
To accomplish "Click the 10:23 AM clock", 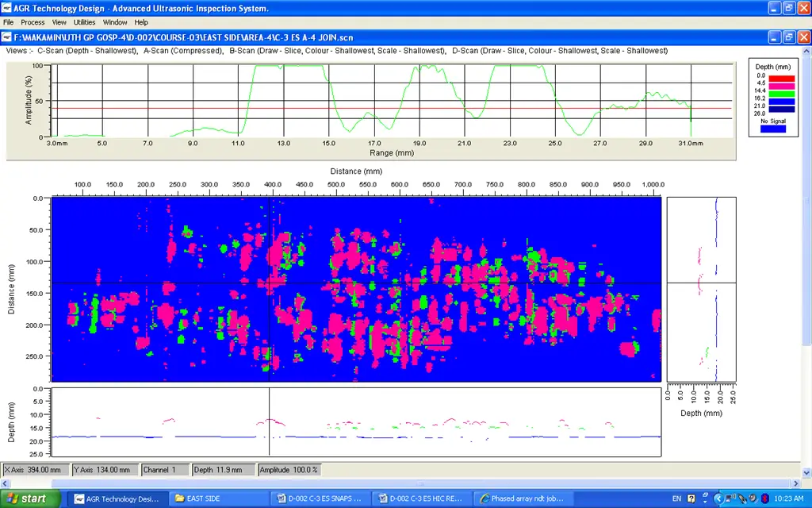I will tap(789, 498).
